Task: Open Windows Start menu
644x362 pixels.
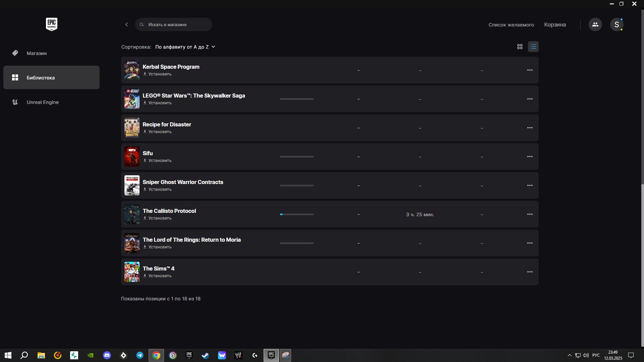Action: tap(8, 355)
